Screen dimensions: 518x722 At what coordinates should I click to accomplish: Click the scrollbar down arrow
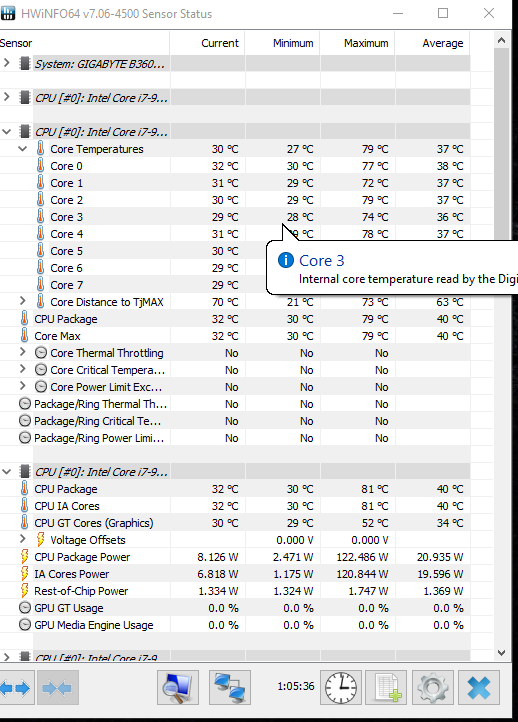tap(501, 652)
